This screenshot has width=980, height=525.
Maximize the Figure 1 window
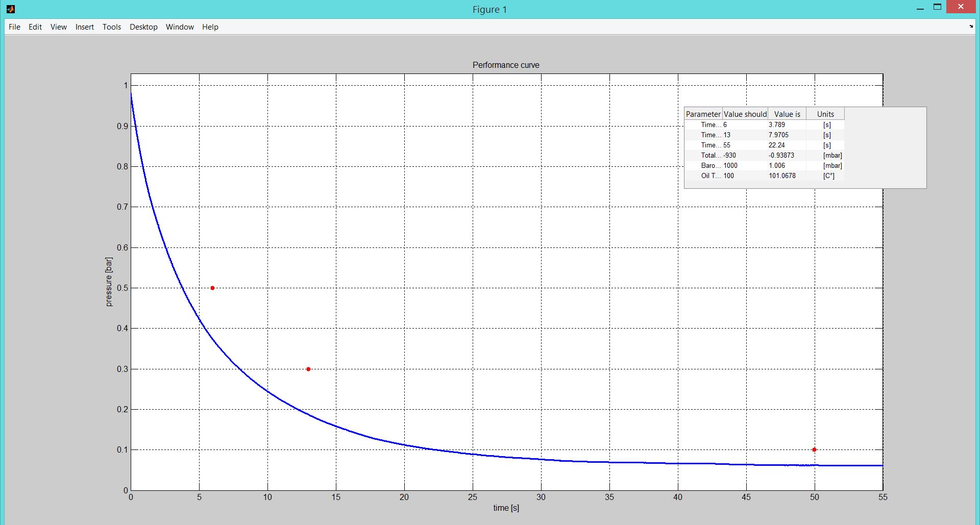(937, 8)
